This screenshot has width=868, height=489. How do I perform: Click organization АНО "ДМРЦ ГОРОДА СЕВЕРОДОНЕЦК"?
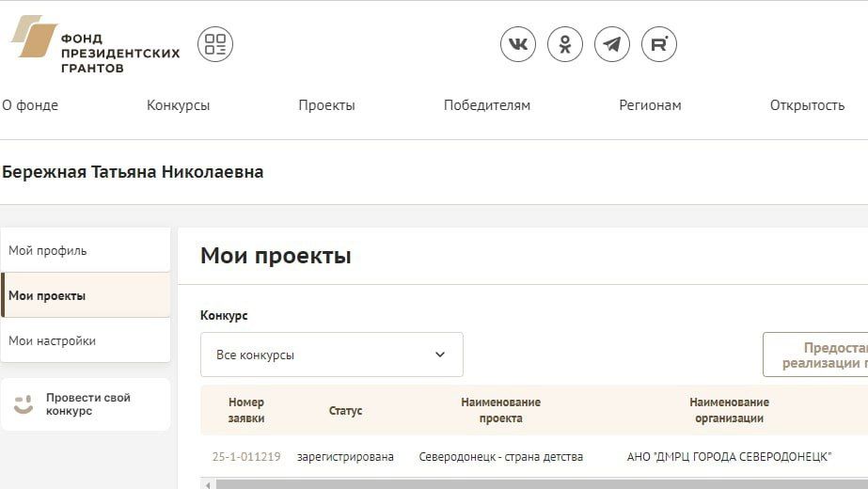[x=729, y=457]
